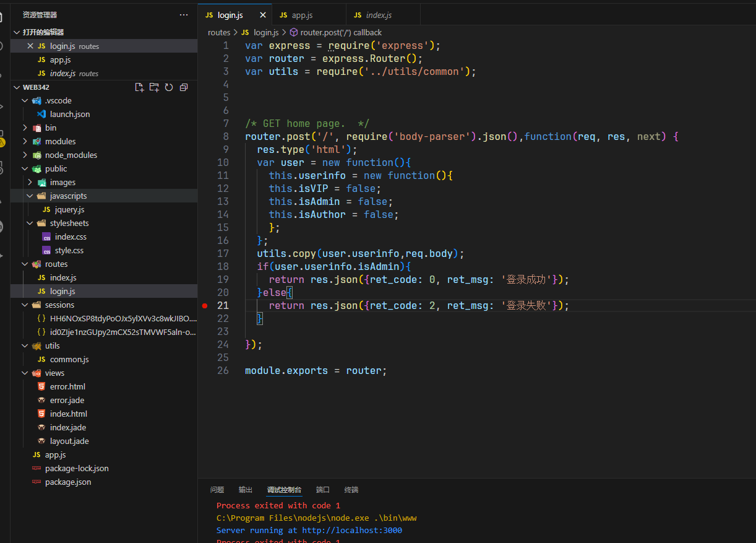Expand the bin folder
The width and height of the screenshot is (756, 543).
coord(50,128)
